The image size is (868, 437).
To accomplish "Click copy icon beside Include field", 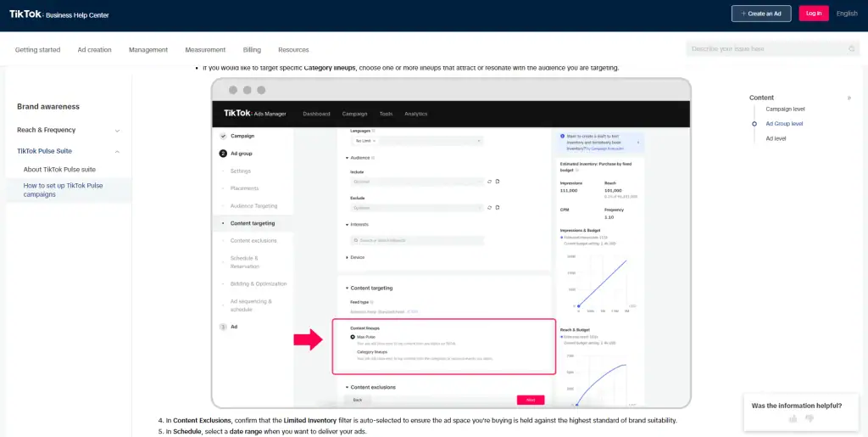I will pyautogui.click(x=497, y=182).
